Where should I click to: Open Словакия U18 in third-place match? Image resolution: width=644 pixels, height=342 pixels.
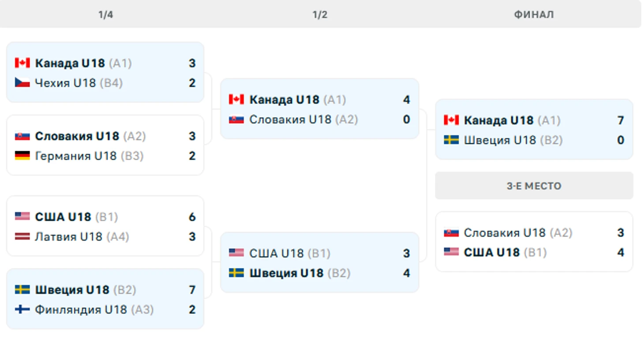click(505, 232)
